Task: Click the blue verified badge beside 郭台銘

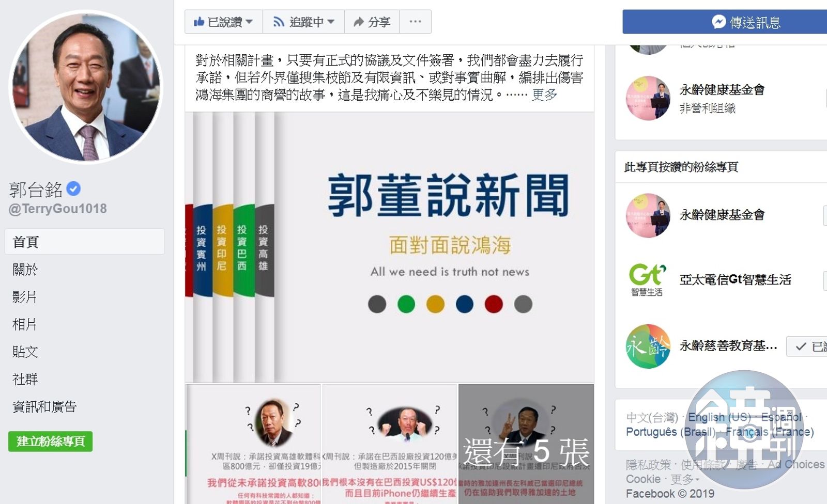Action: (73, 189)
